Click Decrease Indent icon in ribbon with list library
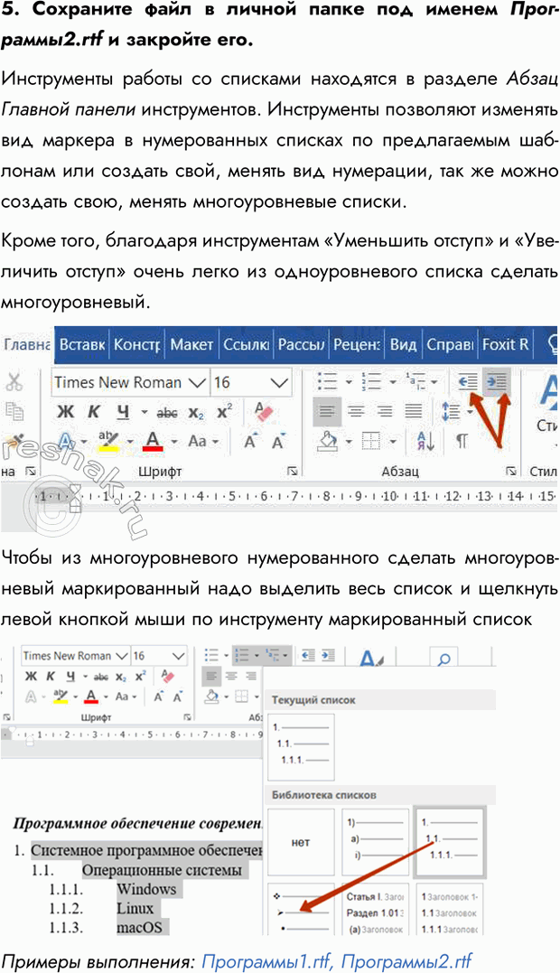 [x=308, y=655]
